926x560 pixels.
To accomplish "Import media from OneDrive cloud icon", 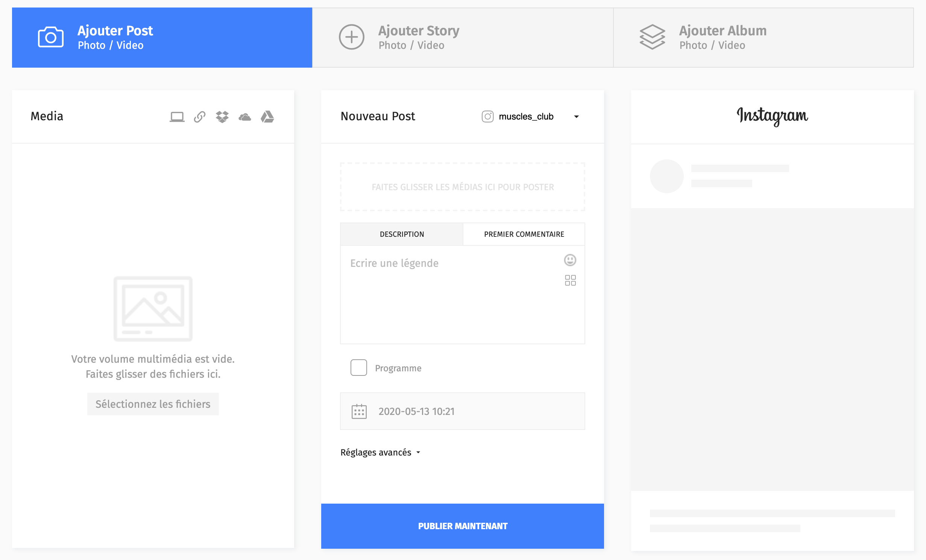I will tap(245, 117).
